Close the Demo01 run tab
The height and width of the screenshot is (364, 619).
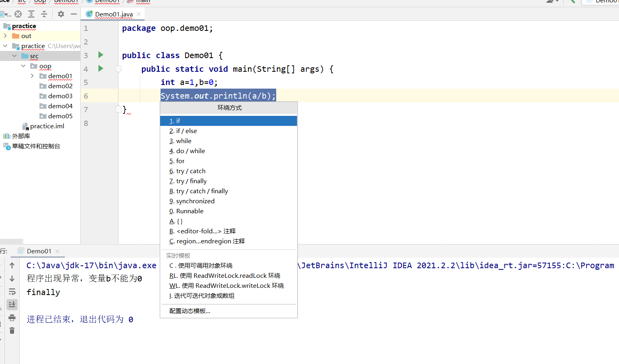(57, 251)
